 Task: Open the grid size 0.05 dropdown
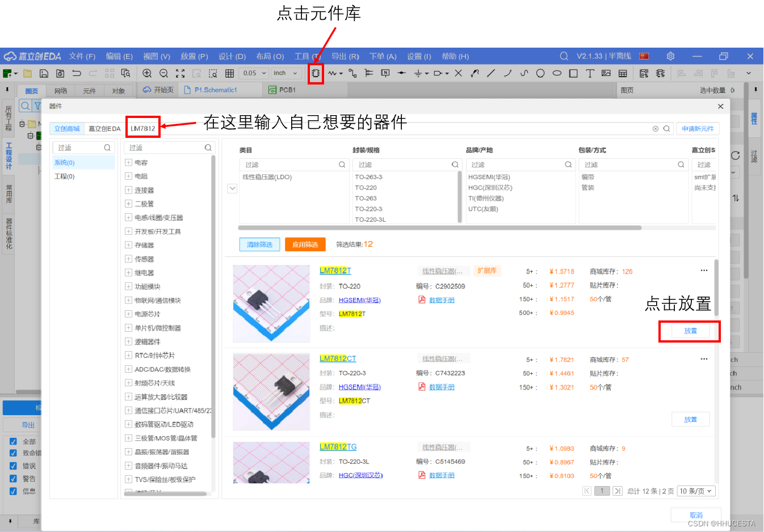(254, 73)
